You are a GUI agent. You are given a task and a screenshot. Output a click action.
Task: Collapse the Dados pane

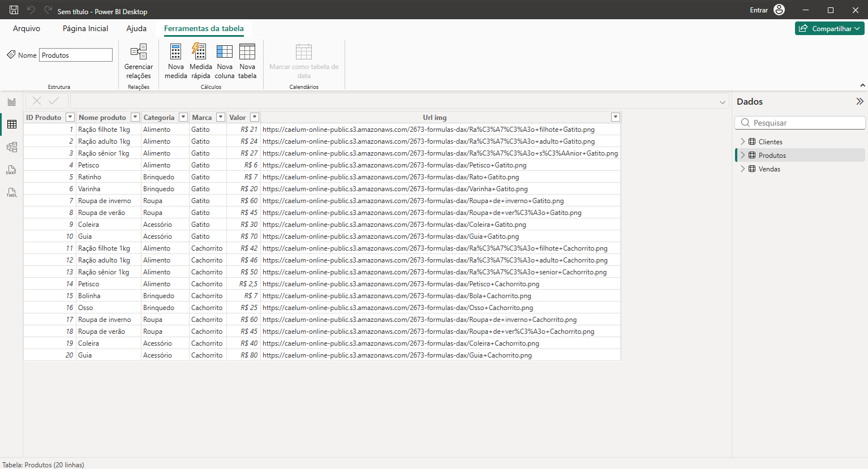[x=860, y=101]
